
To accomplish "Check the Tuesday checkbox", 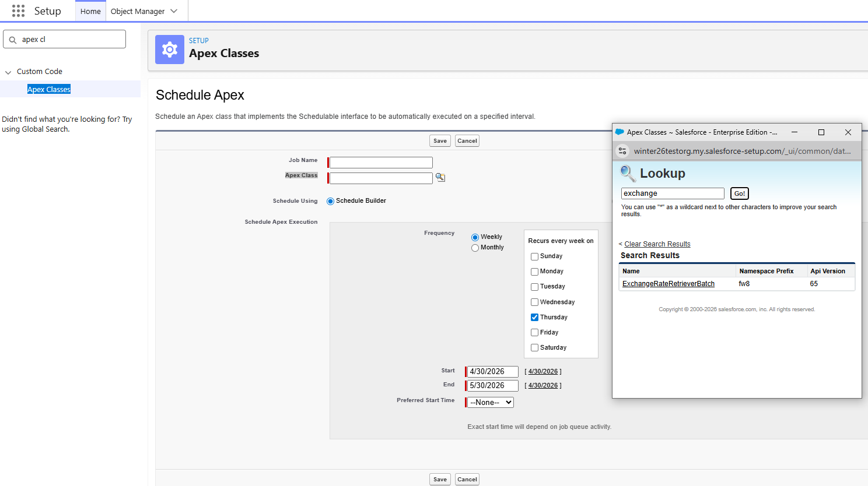I will [534, 287].
